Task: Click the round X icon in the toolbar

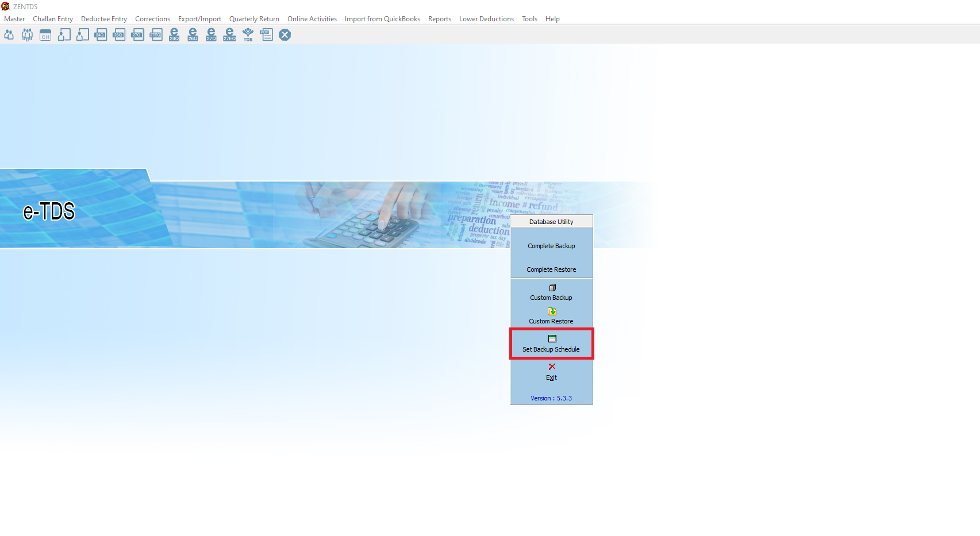Action: (x=285, y=35)
